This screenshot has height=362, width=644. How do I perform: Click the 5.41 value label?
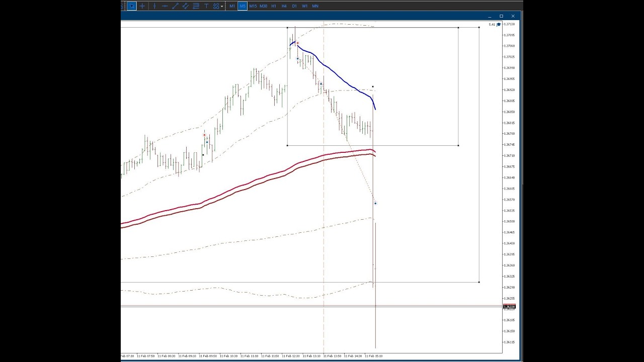click(x=492, y=24)
